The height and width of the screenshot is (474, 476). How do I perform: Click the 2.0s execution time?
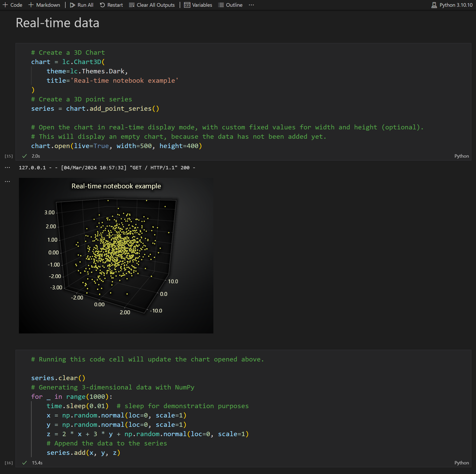[36, 156]
